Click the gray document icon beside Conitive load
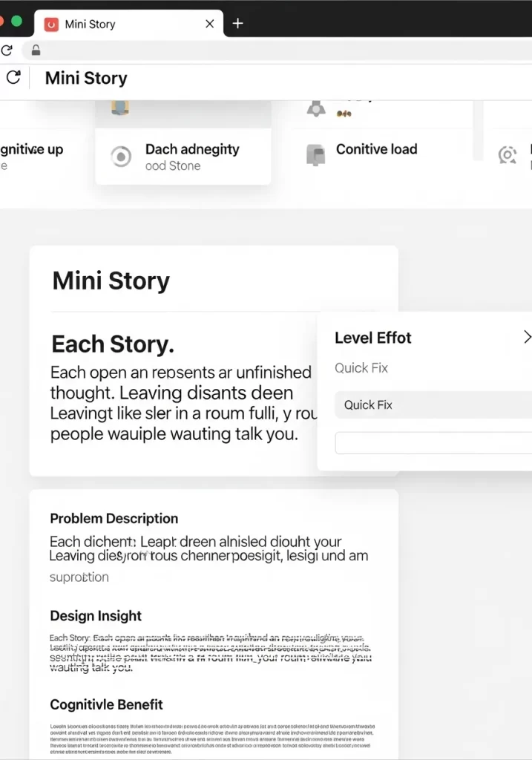Screen dimensions: 532x760 315,154
